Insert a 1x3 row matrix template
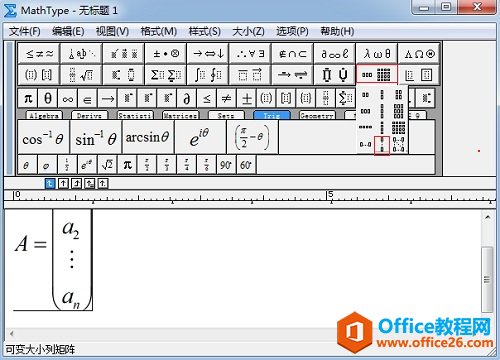This screenshot has width=500, height=360. (366, 111)
